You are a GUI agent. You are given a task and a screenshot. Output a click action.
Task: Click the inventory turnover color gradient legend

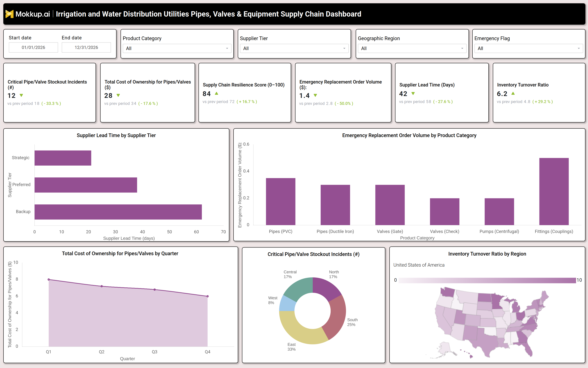(487, 280)
